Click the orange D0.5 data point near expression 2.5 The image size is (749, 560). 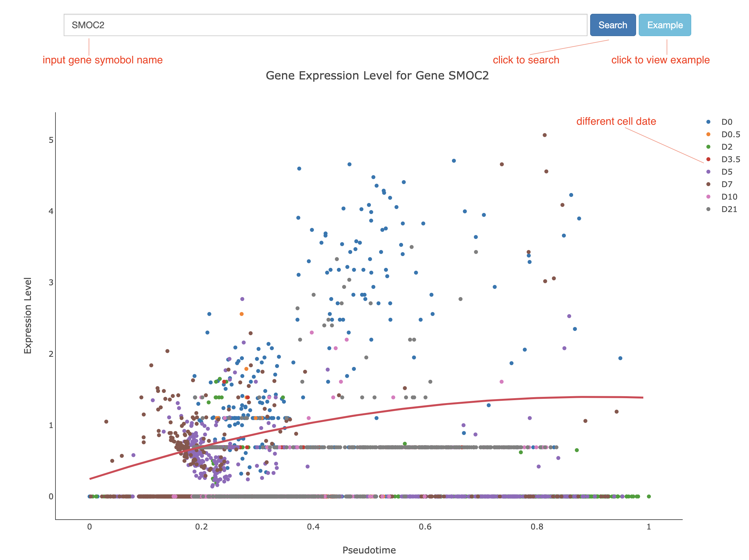242,314
